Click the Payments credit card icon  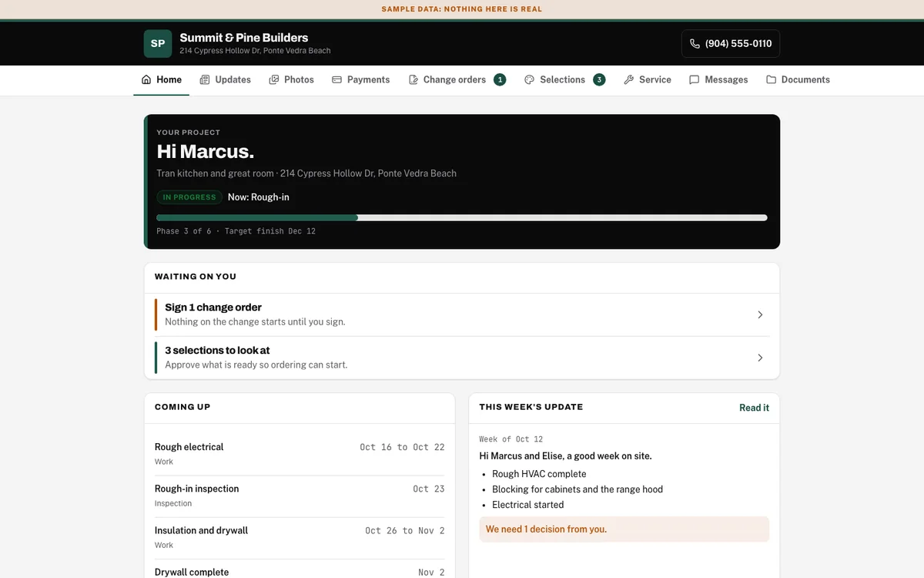[x=336, y=79]
